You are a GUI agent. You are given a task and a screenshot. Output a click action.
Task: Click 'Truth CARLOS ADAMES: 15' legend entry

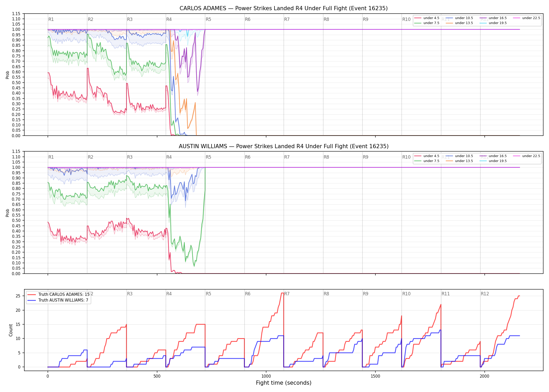coord(59,295)
